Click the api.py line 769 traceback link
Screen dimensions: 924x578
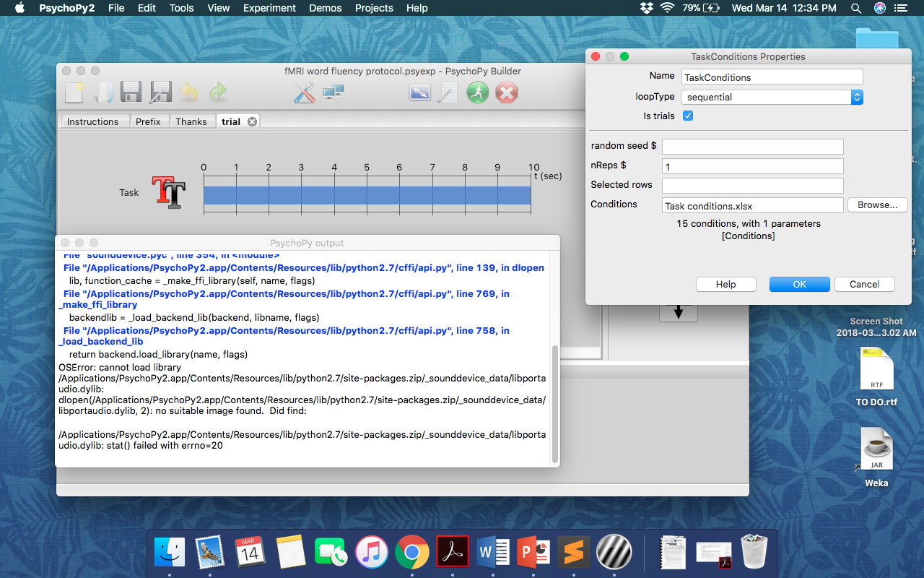(x=284, y=299)
